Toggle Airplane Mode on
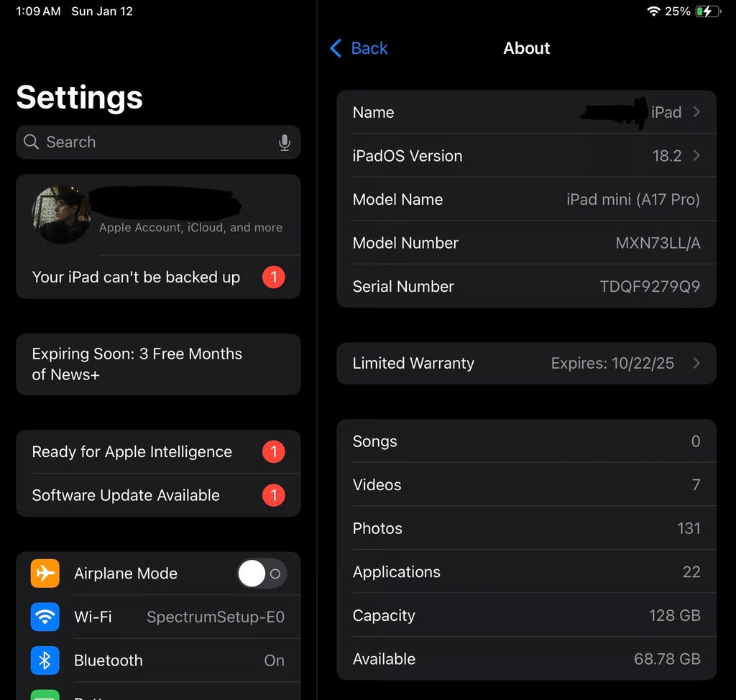The image size is (736, 700). click(x=262, y=573)
